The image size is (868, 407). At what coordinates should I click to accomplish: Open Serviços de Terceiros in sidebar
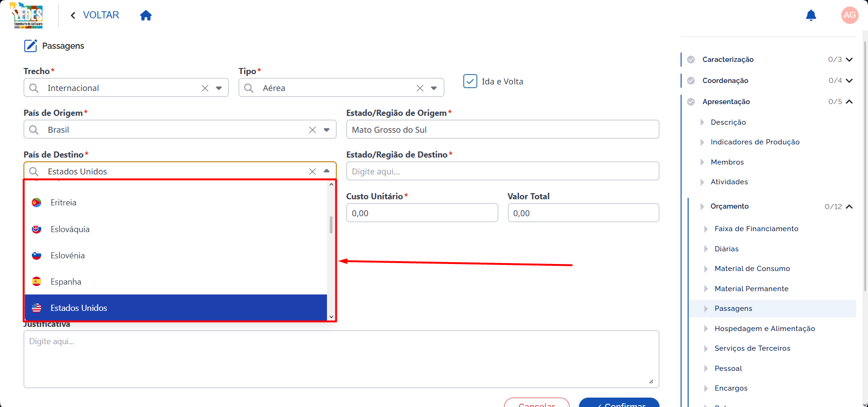pos(752,348)
